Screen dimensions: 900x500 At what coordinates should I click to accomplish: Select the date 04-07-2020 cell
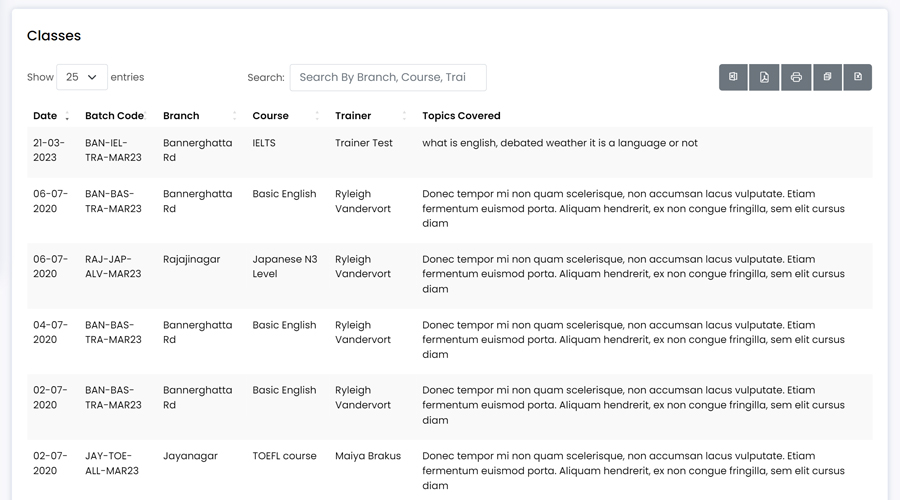50,332
